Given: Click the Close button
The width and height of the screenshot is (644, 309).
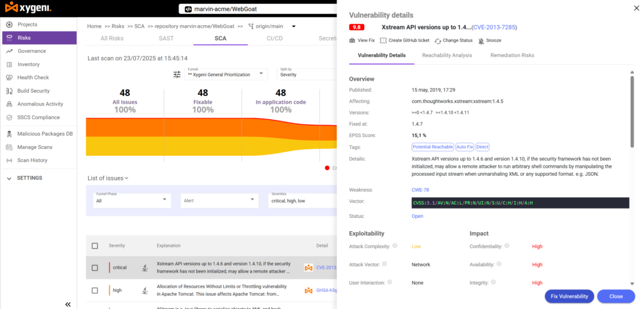Looking at the screenshot, I should (x=616, y=296).
